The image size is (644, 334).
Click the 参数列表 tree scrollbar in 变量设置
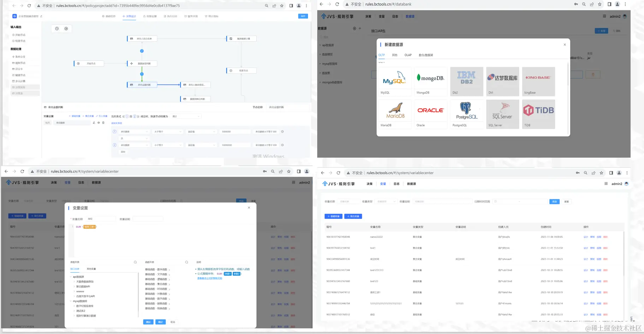pyautogui.click(x=138, y=294)
